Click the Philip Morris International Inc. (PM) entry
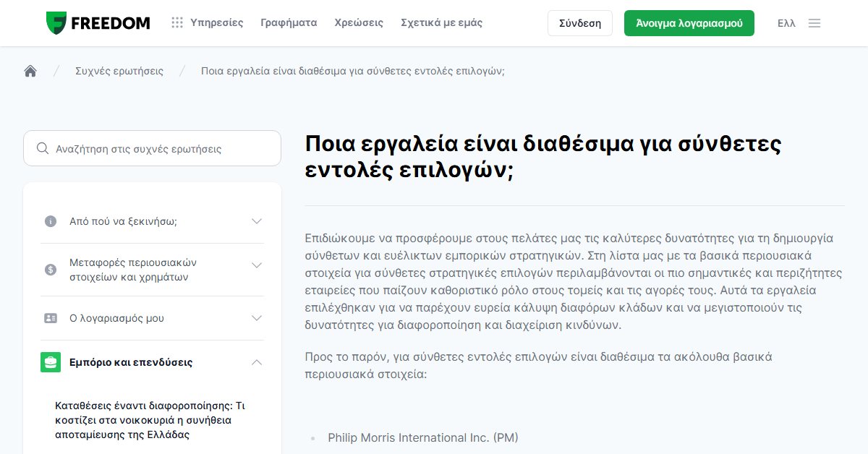 click(x=423, y=438)
